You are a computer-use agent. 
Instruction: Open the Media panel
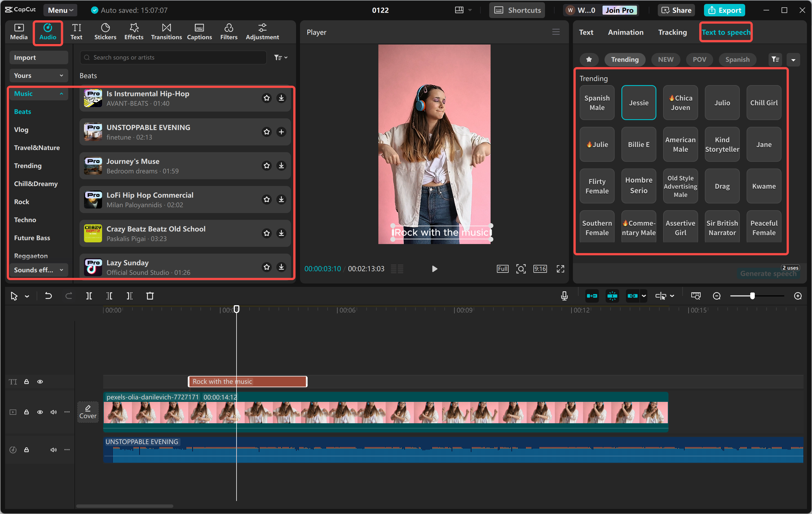coord(19,31)
